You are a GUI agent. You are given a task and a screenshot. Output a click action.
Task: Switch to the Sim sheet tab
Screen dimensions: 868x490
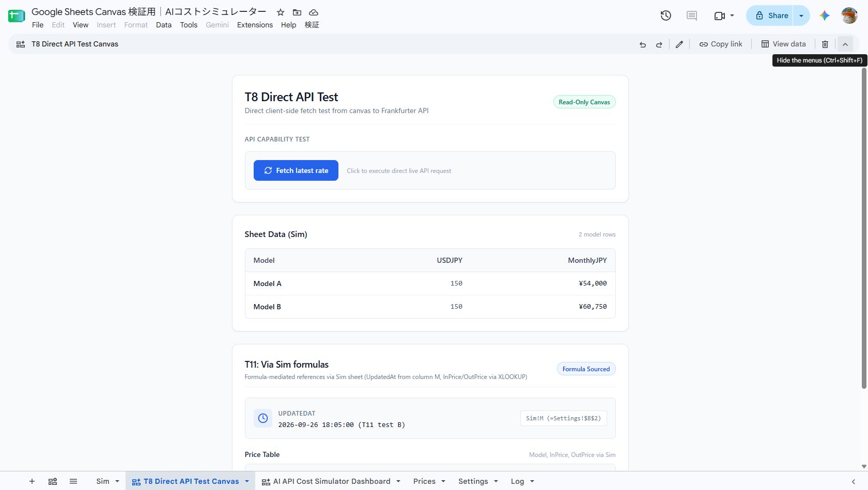pyautogui.click(x=103, y=481)
